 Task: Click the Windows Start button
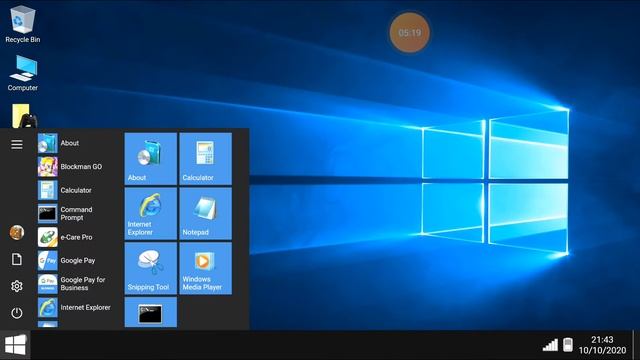[x=16, y=345]
